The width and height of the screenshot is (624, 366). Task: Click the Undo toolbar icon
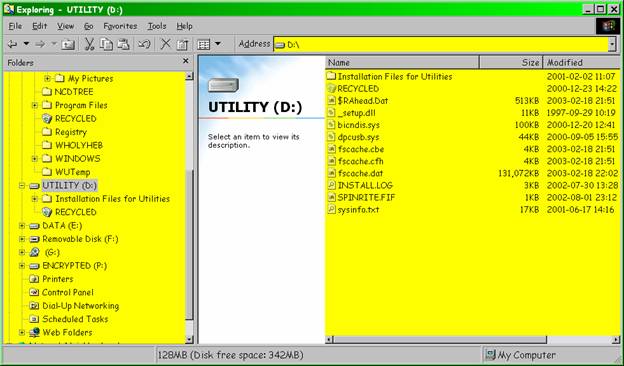[x=144, y=44]
